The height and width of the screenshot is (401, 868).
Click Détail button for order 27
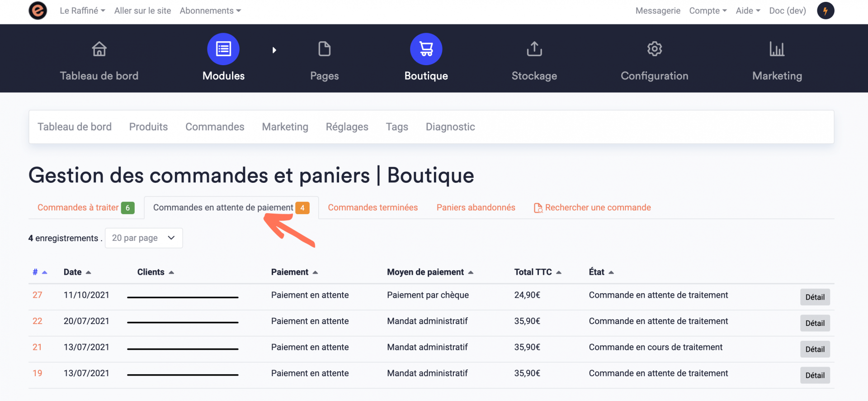[x=815, y=297]
